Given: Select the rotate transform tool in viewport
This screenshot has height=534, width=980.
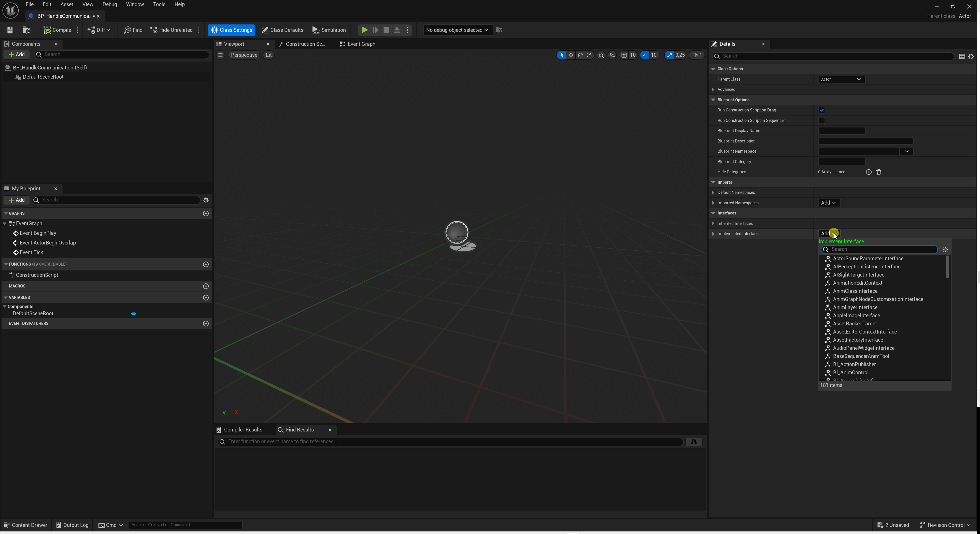Looking at the screenshot, I should (580, 55).
